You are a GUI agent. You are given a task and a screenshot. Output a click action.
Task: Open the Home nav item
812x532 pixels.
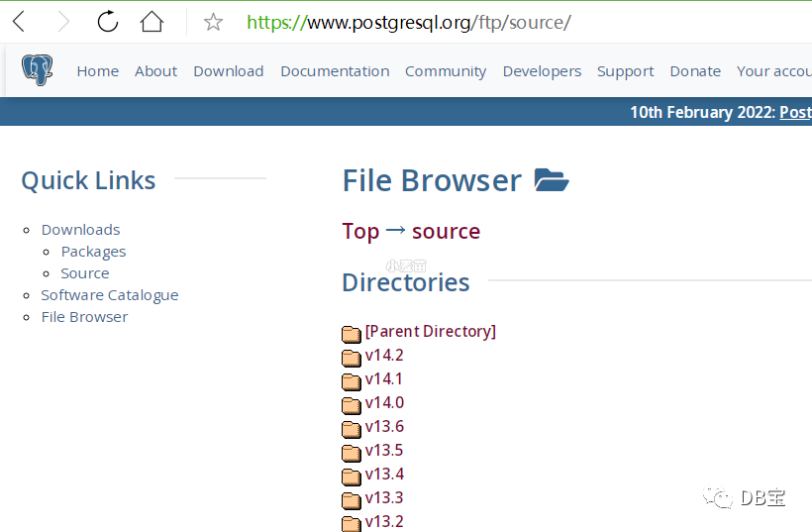[98, 71]
